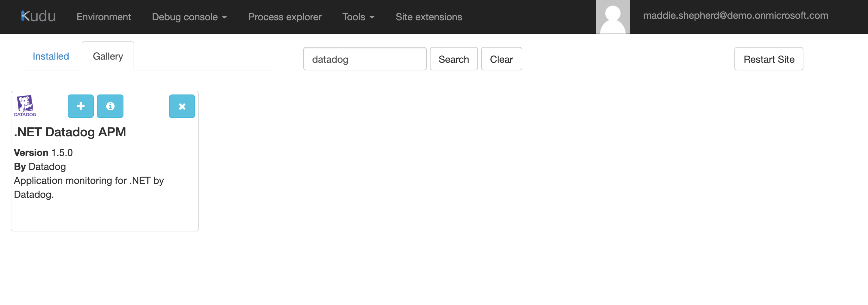Open the Tools dropdown
868x305 pixels.
tap(354, 16)
